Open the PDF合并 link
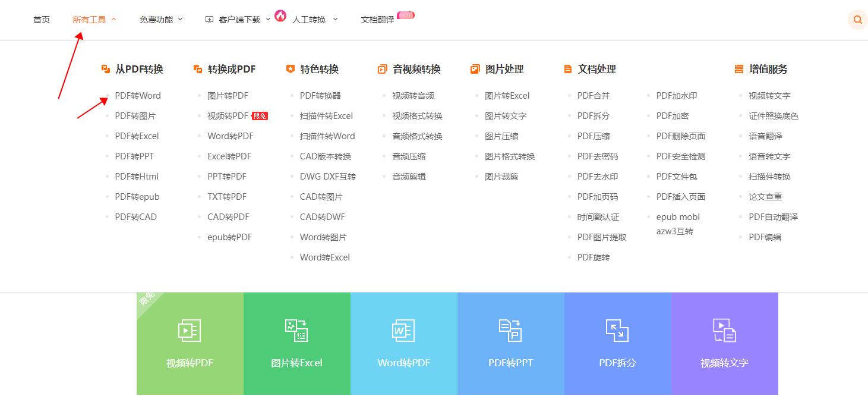The height and width of the screenshot is (396, 868). pos(594,96)
